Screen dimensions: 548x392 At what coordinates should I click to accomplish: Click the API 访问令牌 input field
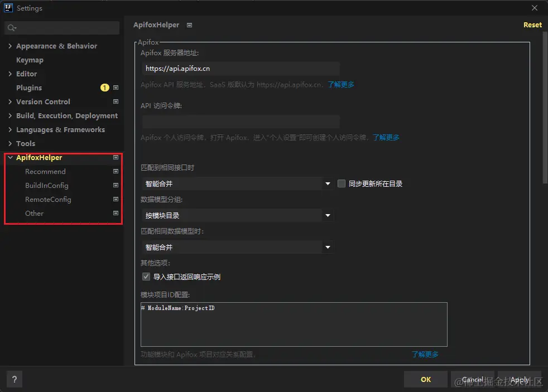(241, 122)
